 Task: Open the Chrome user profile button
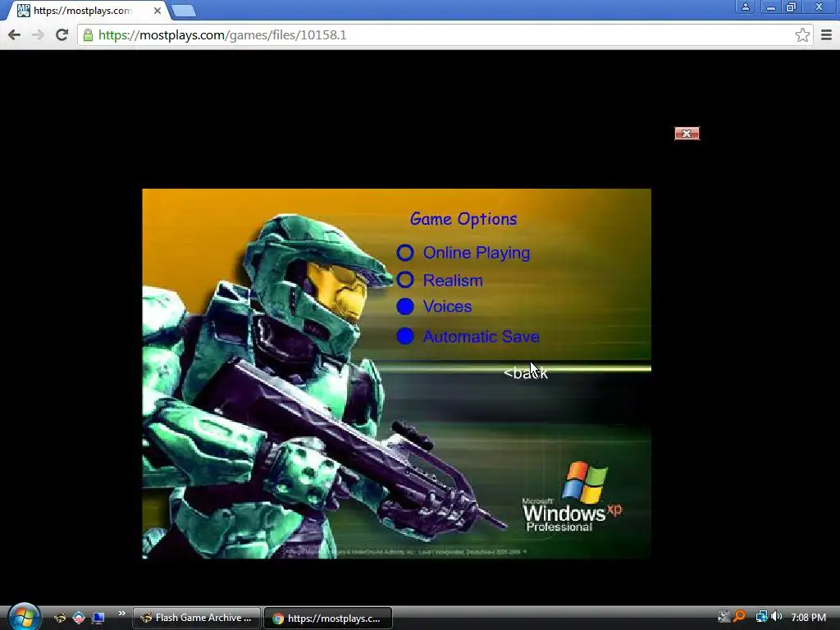click(x=745, y=7)
